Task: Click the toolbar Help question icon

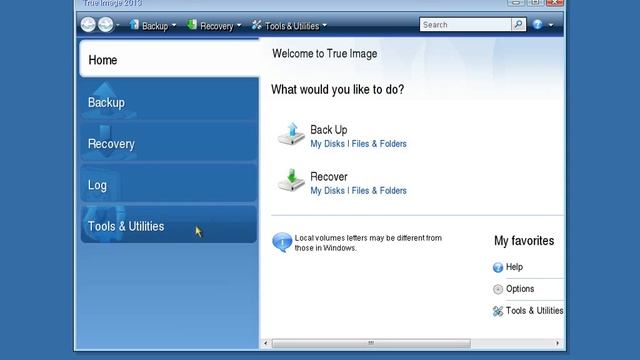Action: pos(538,25)
